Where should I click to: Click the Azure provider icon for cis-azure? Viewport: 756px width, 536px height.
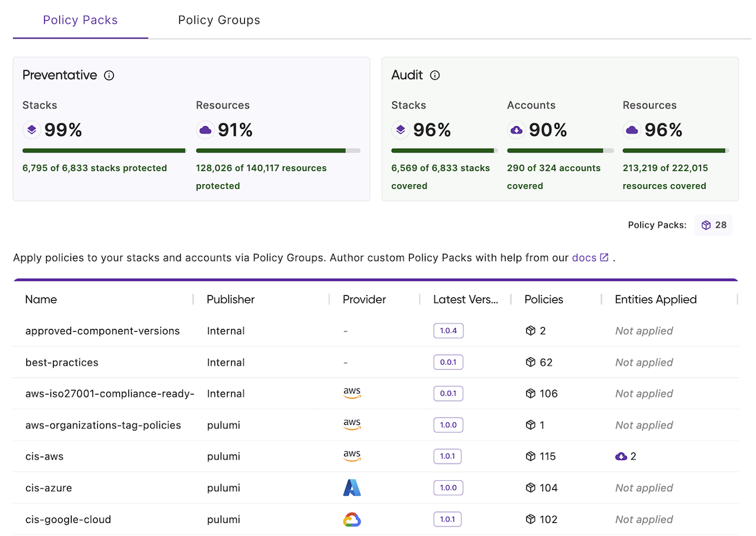pos(352,487)
